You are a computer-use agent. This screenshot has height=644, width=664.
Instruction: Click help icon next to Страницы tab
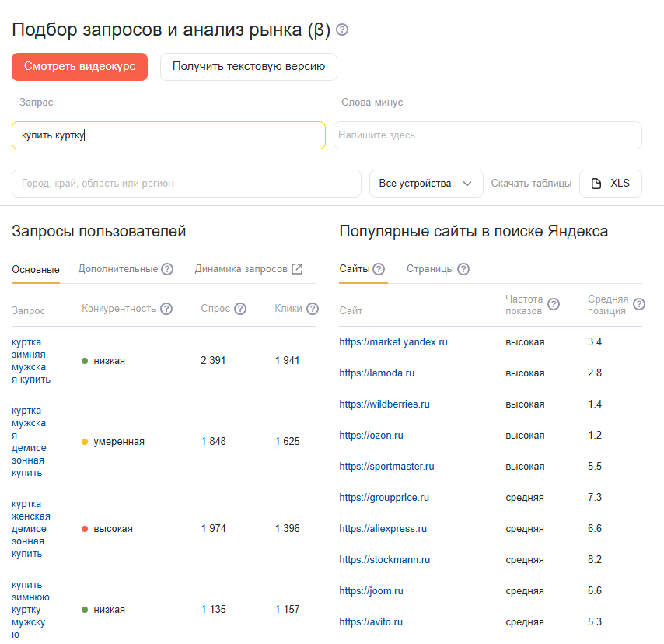(463, 269)
